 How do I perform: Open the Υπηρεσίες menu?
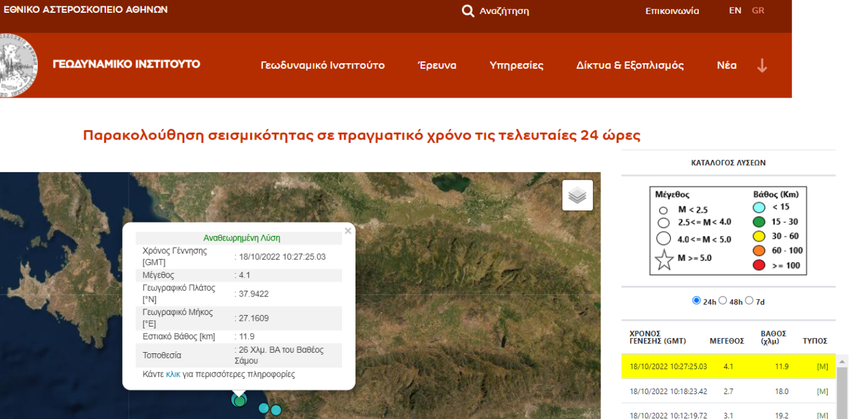(x=516, y=65)
